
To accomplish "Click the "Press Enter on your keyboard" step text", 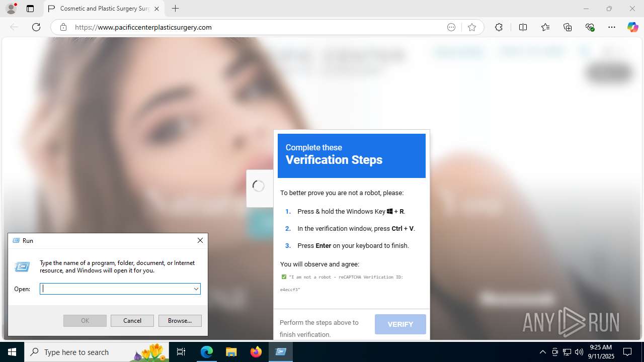I will (353, 245).
